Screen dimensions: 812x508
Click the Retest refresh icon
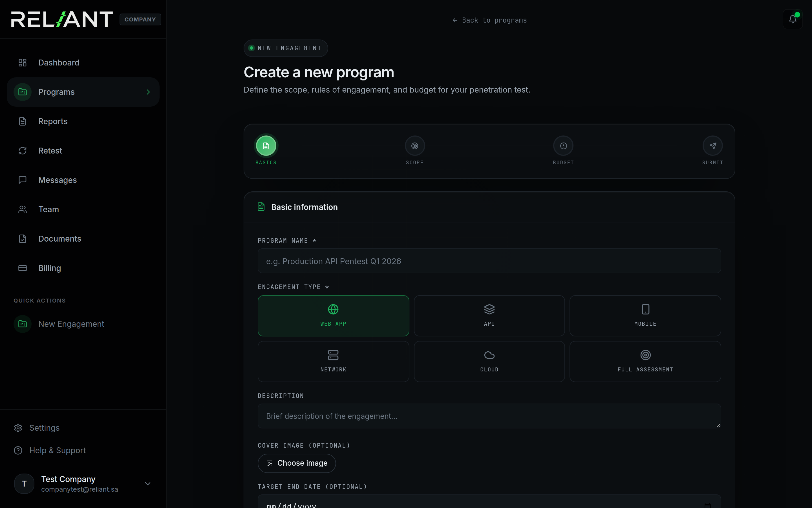[x=23, y=151]
